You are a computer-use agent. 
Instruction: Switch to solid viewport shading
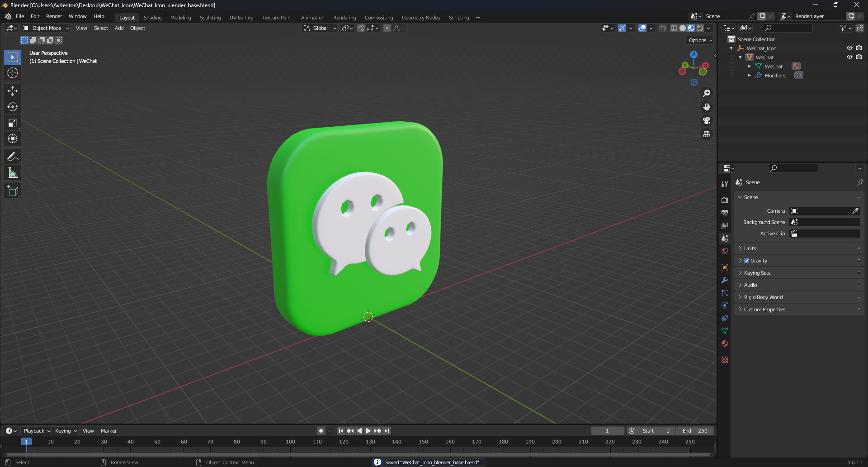tap(683, 28)
